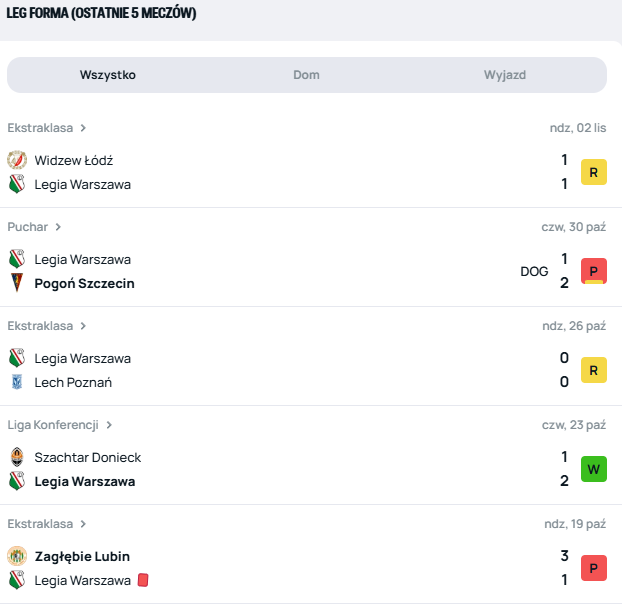Click the Zagłębie Lubin club crest
The height and width of the screenshot is (611, 622).
pos(16,556)
